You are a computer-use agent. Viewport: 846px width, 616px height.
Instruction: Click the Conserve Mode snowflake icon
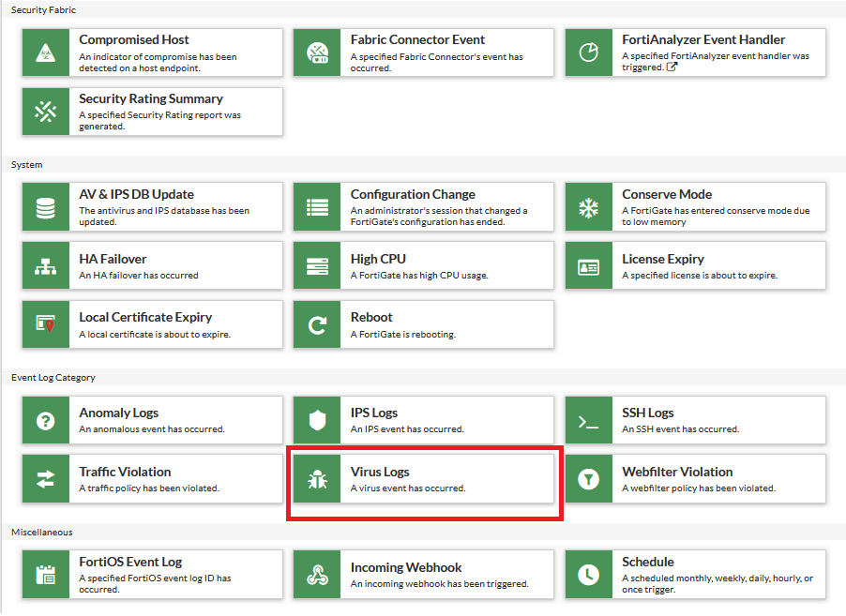[x=589, y=207]
